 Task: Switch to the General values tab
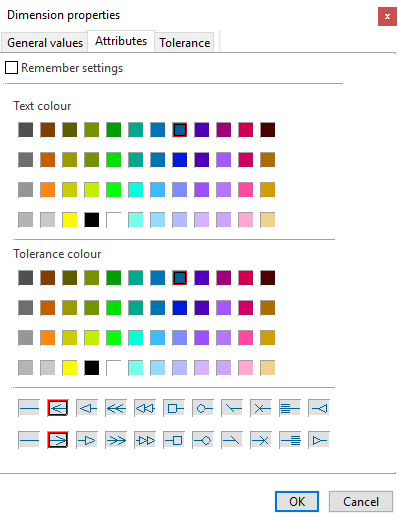point(45,43)
